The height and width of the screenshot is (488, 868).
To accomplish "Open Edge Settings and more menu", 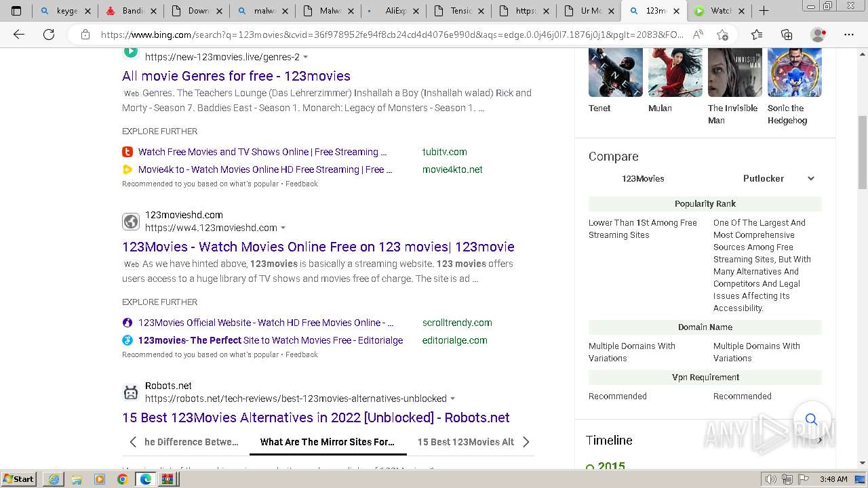I will point(849,35).
